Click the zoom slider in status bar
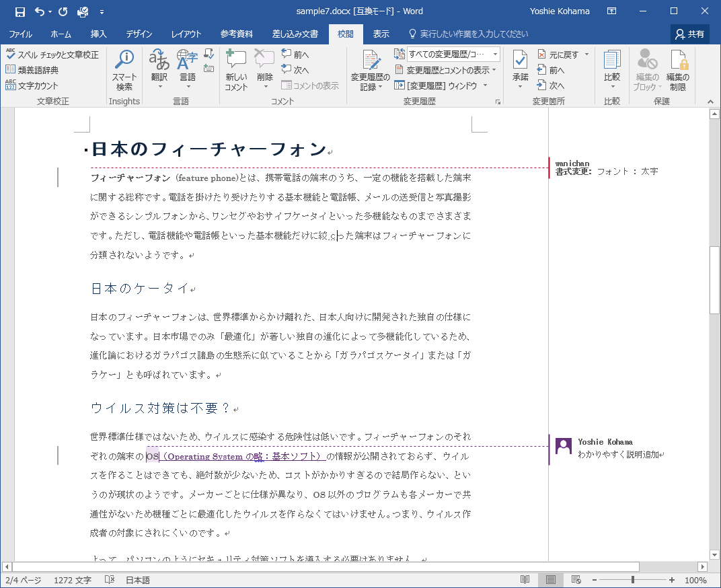Screen dimensions: 721x588 pyautogui.click(x=632, y=580)
